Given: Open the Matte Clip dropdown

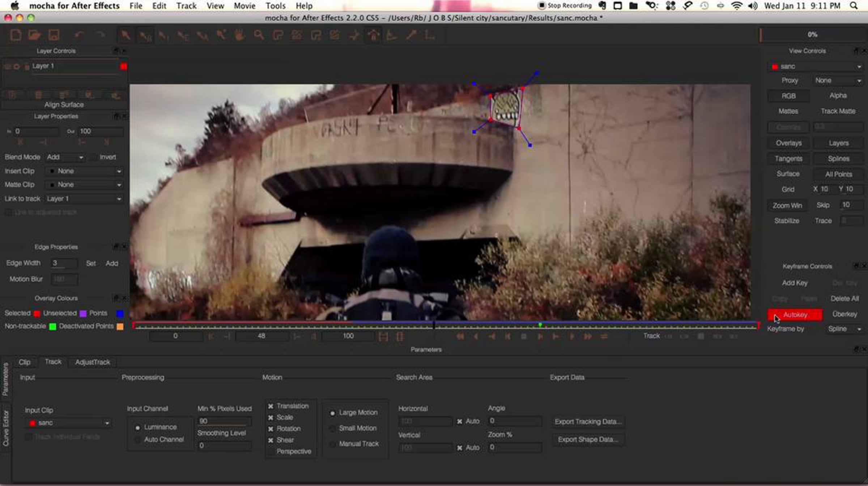Looking at the screenshot, I should click(x=84, y=185).
